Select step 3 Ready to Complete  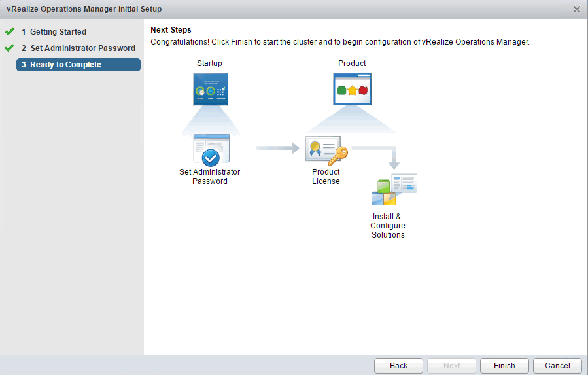tap(78, 65)
